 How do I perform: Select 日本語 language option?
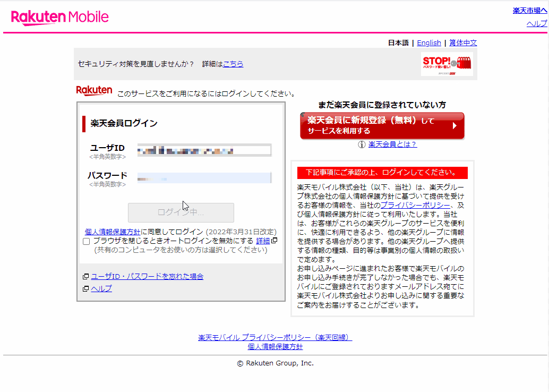coord(398,42)
